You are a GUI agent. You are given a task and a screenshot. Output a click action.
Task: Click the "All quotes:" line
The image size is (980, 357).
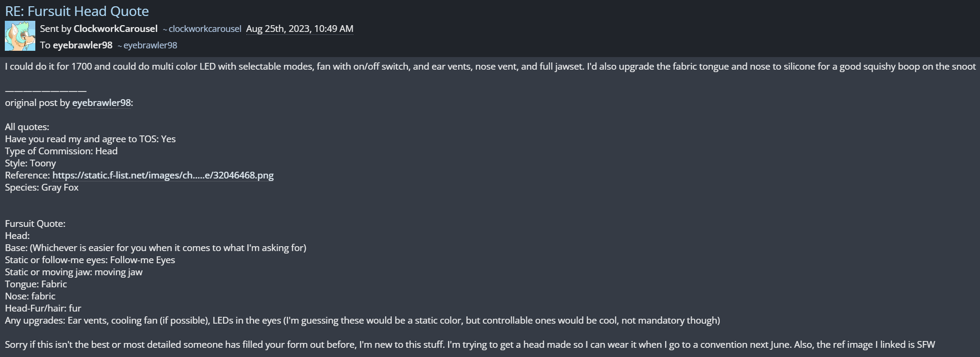pos(27,127)
